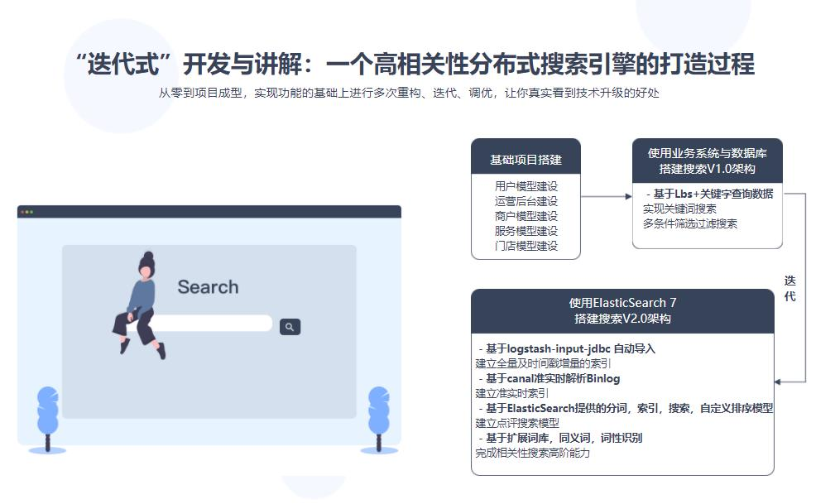Click the arrowhead pointing into V2.0 box

click(779, 382)
